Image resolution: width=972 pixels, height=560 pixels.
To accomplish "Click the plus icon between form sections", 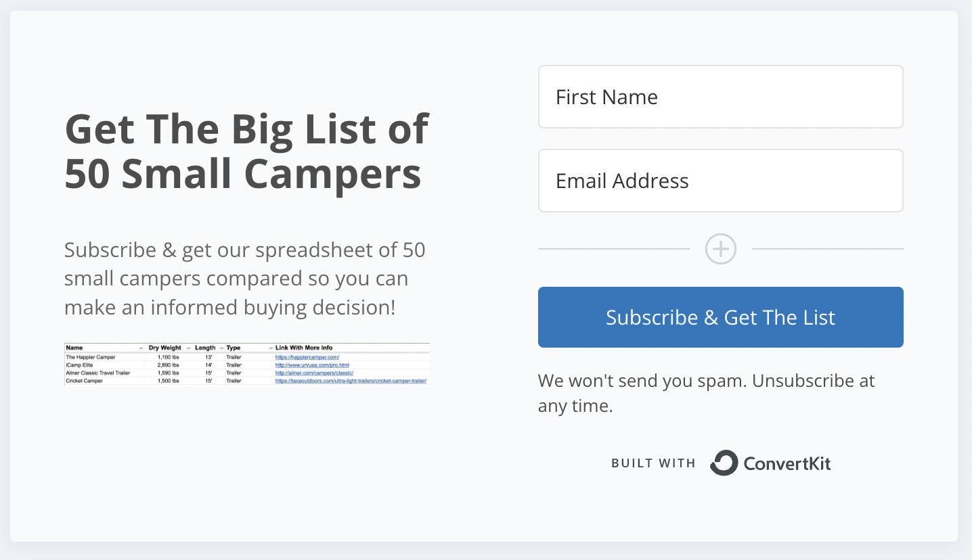I will [720, 249].
